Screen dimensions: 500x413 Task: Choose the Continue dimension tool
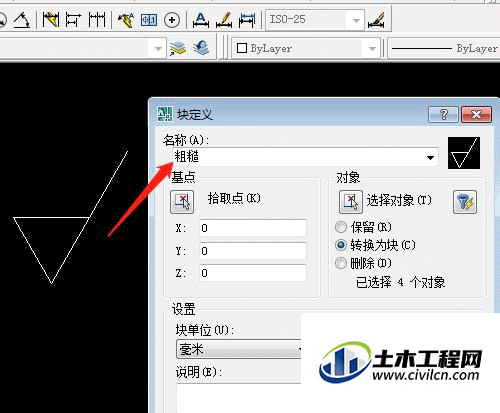97,20
